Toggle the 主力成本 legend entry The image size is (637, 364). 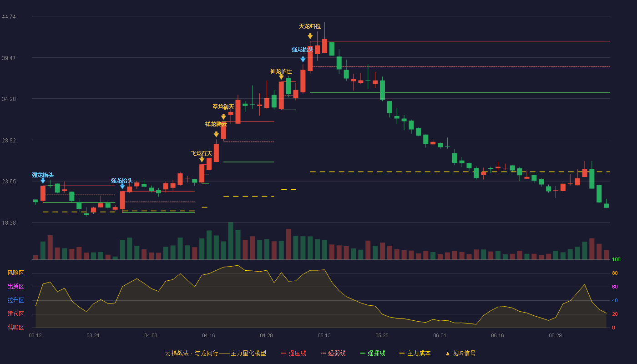click(x=415, y=353)
